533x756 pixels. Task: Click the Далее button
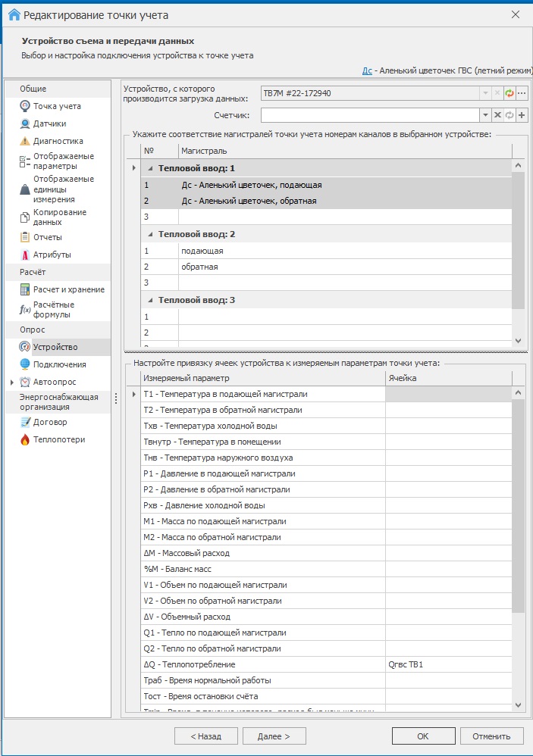pos(274,736)
